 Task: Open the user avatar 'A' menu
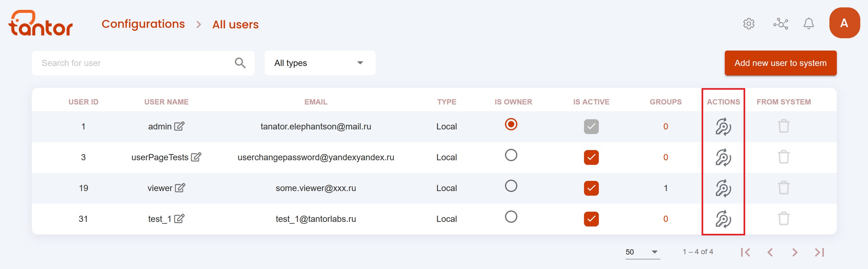pos(844,23)
